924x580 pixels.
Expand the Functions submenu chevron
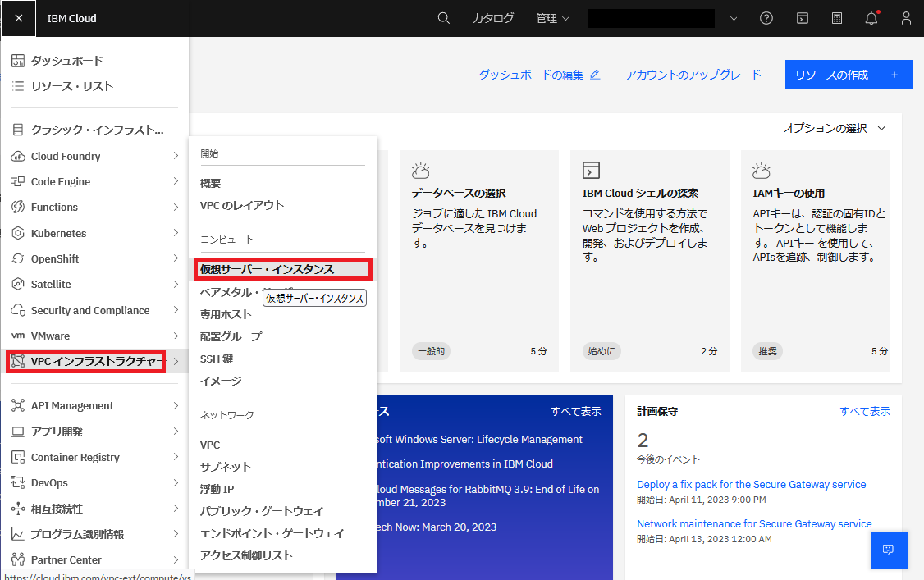pos(176,207)
